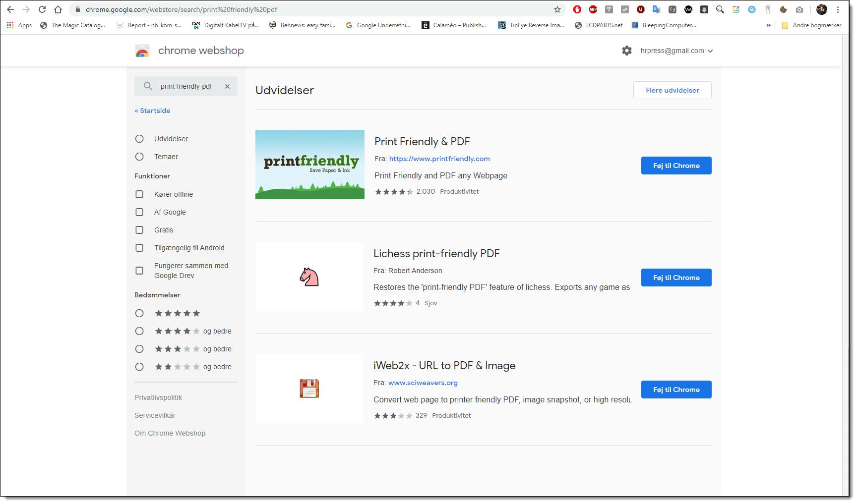Open the Privatlivspolitik link

click(158, 397)
